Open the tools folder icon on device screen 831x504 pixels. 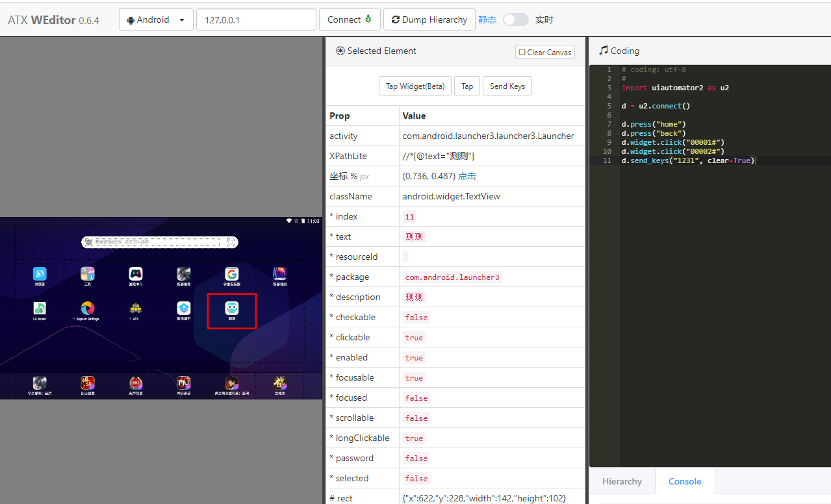[x=88, y=273]
